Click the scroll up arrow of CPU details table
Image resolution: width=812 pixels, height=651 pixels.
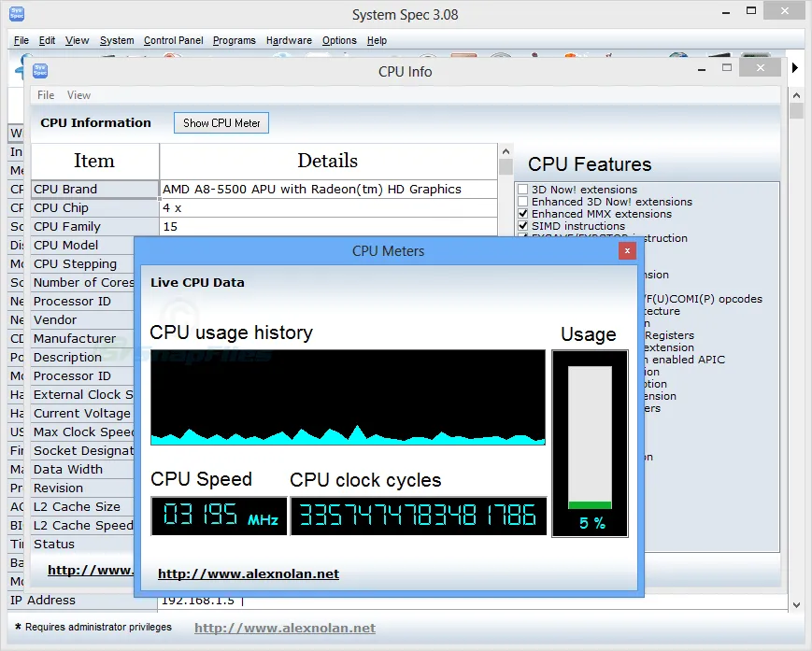tap(506, 151)
